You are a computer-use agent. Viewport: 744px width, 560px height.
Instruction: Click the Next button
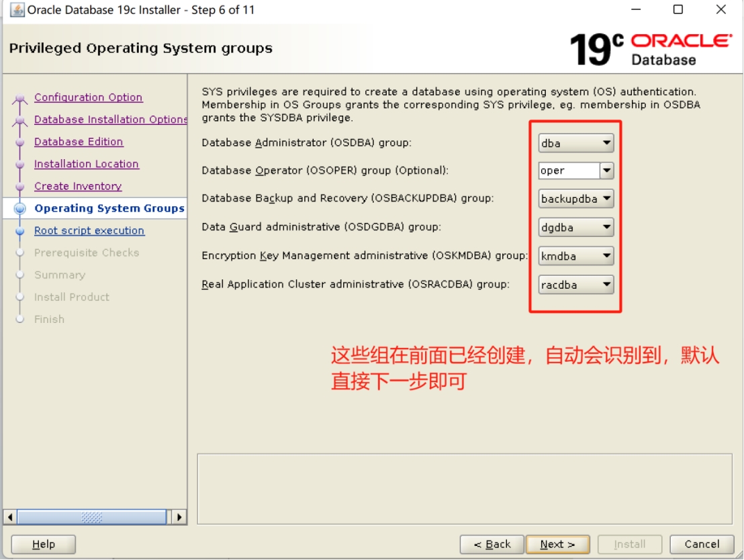tap(557, 545)
